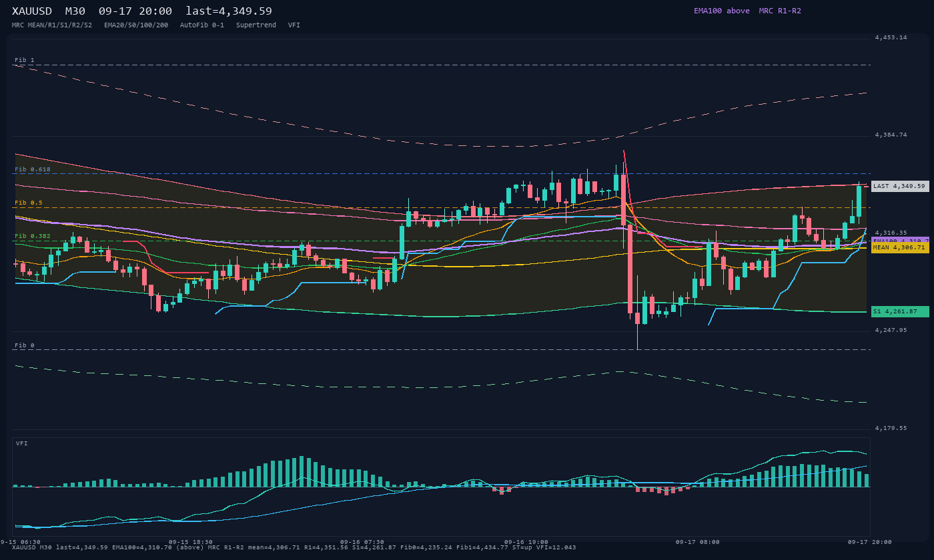Screen dimensions: 934x560
Task: Click the "Fib 0.5" level label
Action: click(29, 203)
